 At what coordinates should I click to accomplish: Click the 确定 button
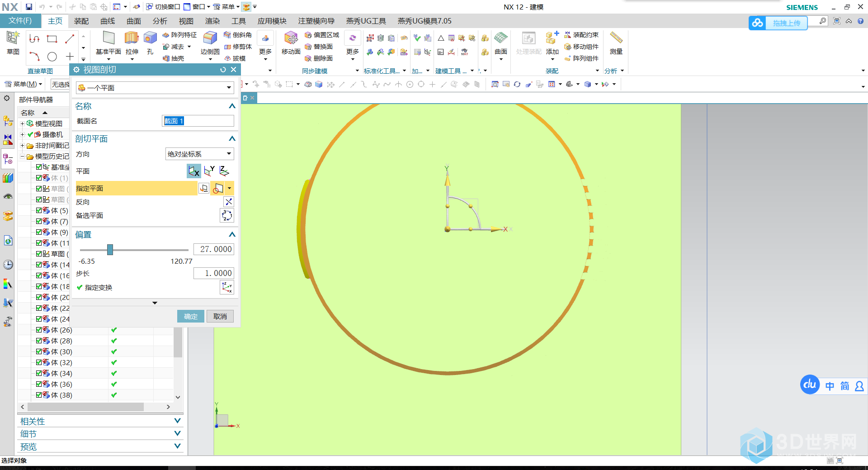191,316
